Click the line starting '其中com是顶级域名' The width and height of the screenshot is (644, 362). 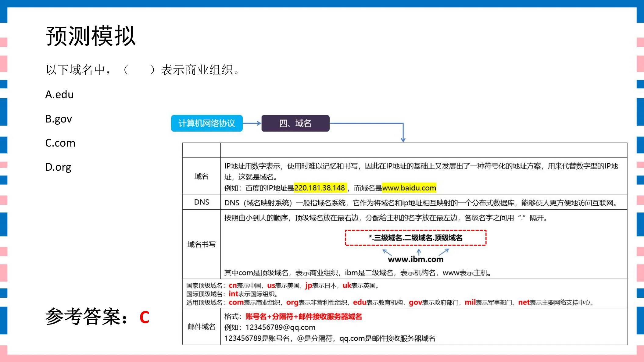click(358, 273)
